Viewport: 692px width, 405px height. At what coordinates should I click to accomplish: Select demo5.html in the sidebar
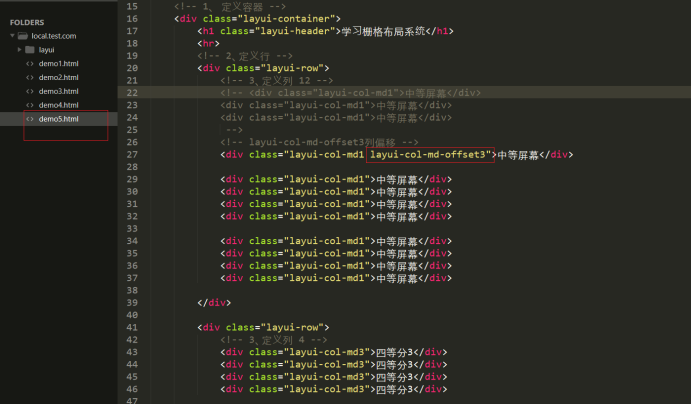[x=58, y=119]
